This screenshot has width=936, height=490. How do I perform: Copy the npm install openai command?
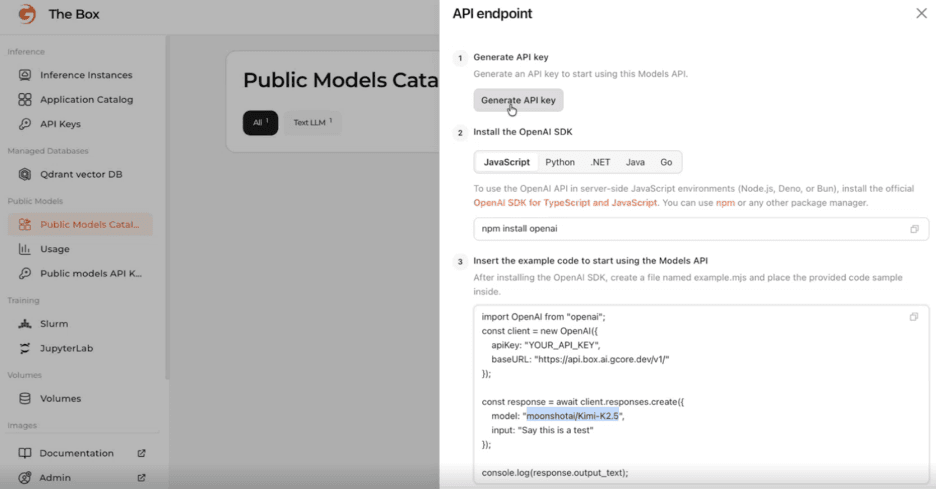click(914, 229)
